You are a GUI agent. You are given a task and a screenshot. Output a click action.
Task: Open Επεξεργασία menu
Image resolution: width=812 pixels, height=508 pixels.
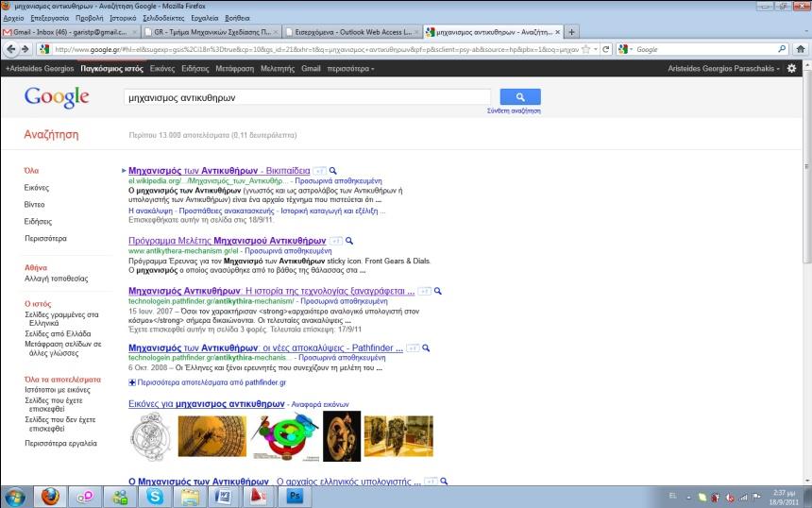(x=50, y=18)
